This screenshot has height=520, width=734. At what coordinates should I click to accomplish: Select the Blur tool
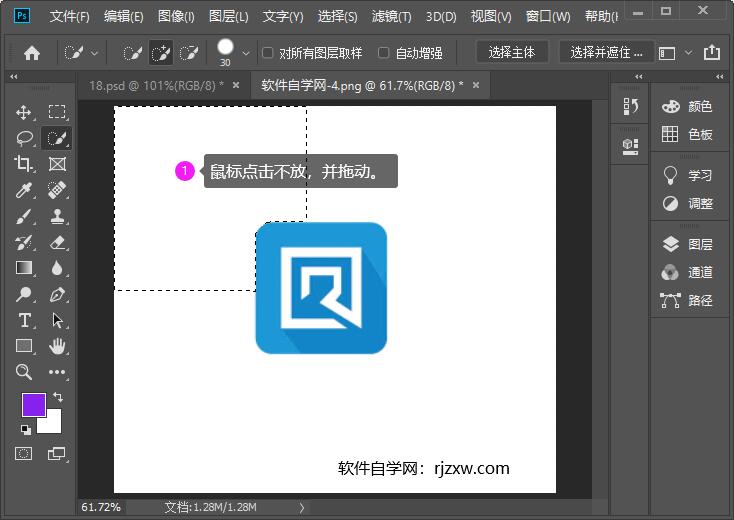(57, 268)
